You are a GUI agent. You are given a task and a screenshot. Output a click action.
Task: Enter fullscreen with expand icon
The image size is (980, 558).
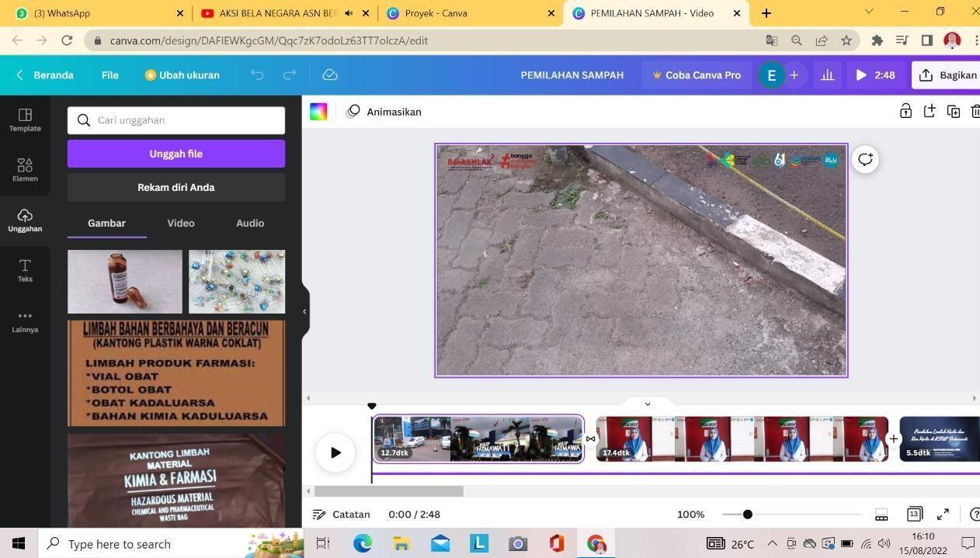pyautogui.click(x=944, y=515)
